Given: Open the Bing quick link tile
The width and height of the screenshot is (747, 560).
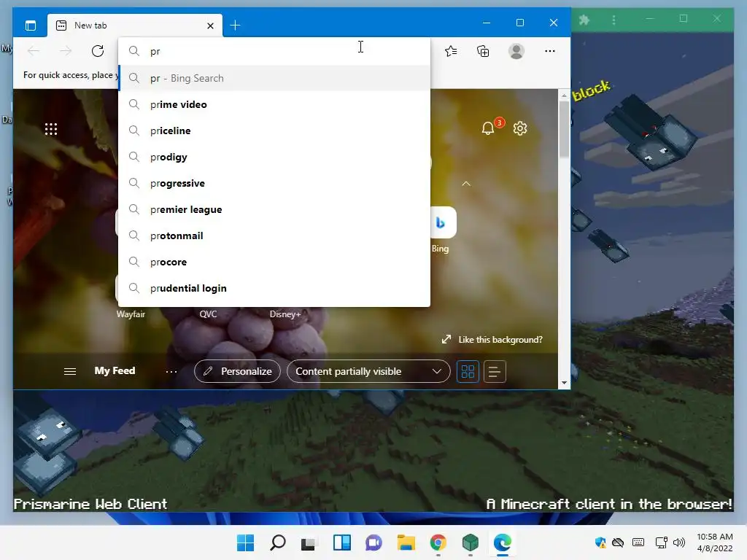Looking at the screenshot, I should click(443, 222).
